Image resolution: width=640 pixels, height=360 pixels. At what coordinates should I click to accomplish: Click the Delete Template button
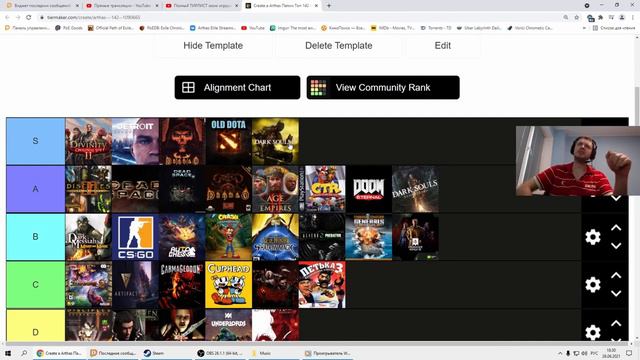pos(338,46)
